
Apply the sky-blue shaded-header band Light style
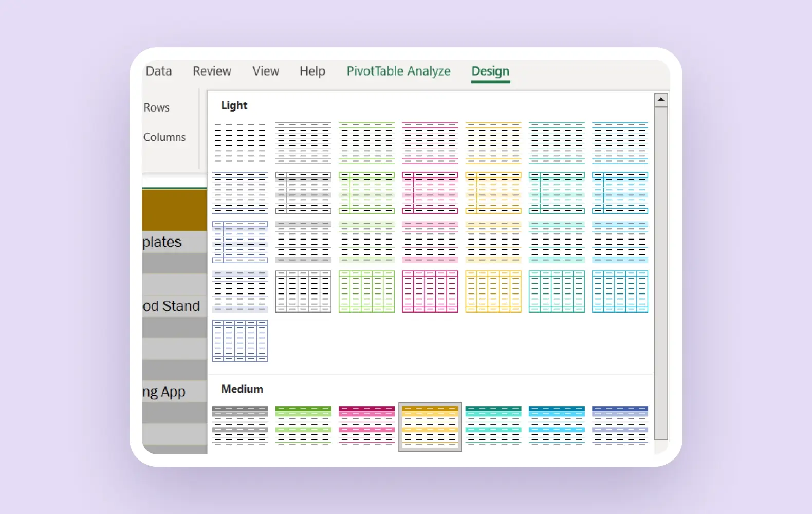point(620,242)
